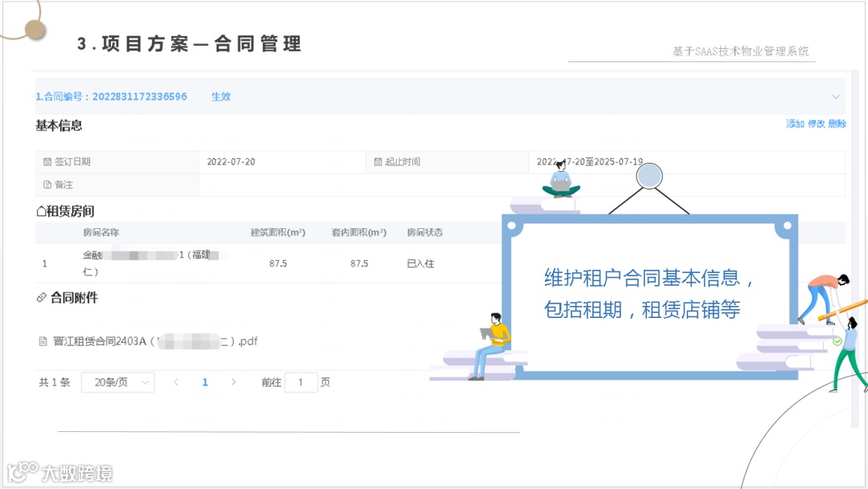The width and height of the screenshot is (868, 489).
Task: Click the calendar icon beside 签订日期
Action: coord(47,161)
